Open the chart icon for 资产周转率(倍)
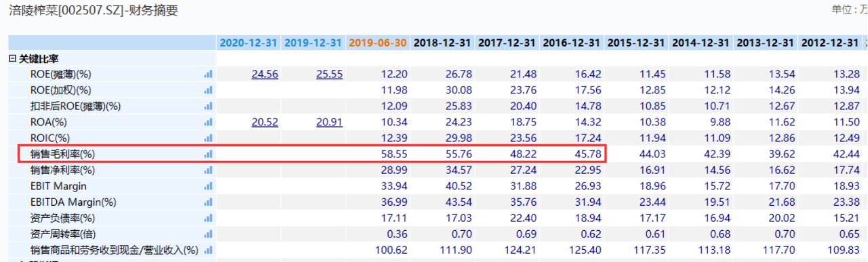 click(x=208, y=233)
